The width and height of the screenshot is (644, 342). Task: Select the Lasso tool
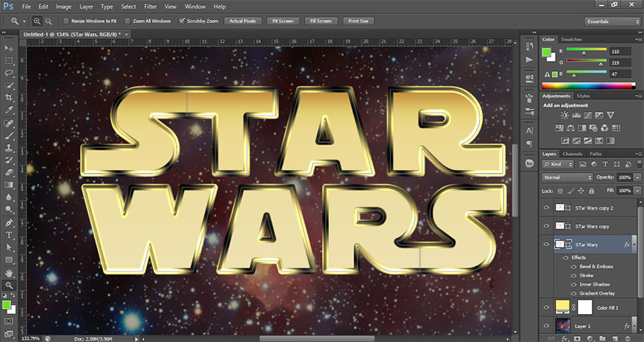[x=9, y=73]
